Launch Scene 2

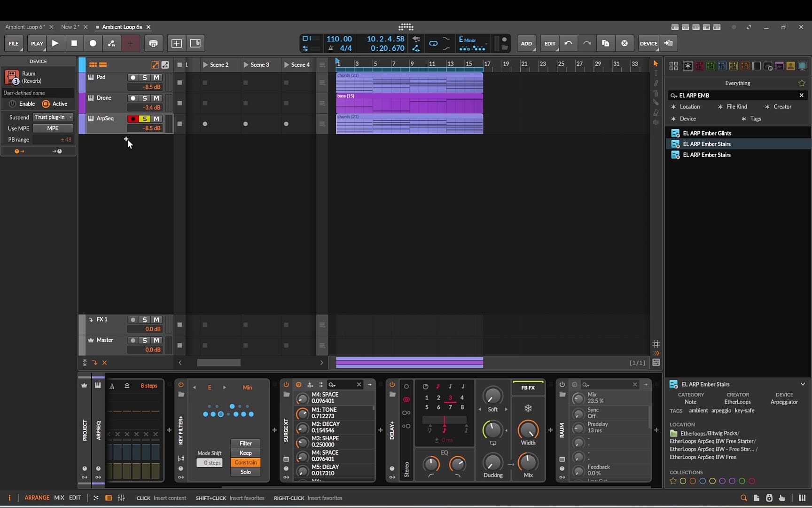pos(205,65)
